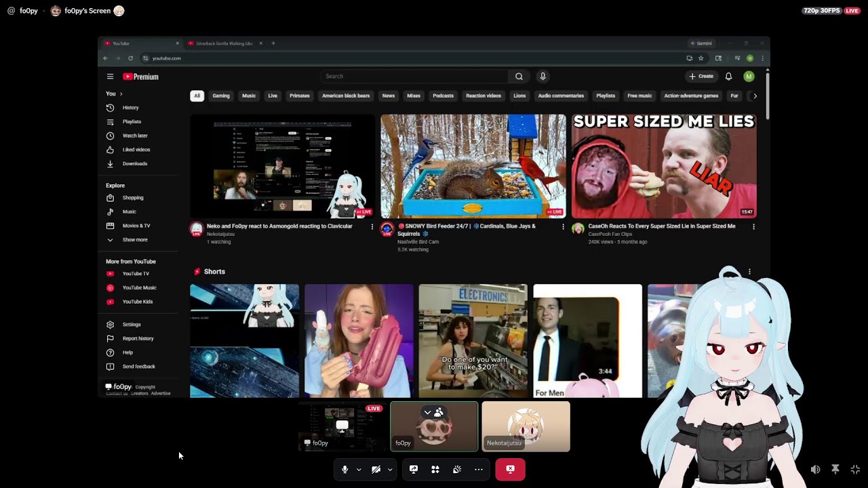Open options menu for CaseOh Reacts video

[753, 226]
